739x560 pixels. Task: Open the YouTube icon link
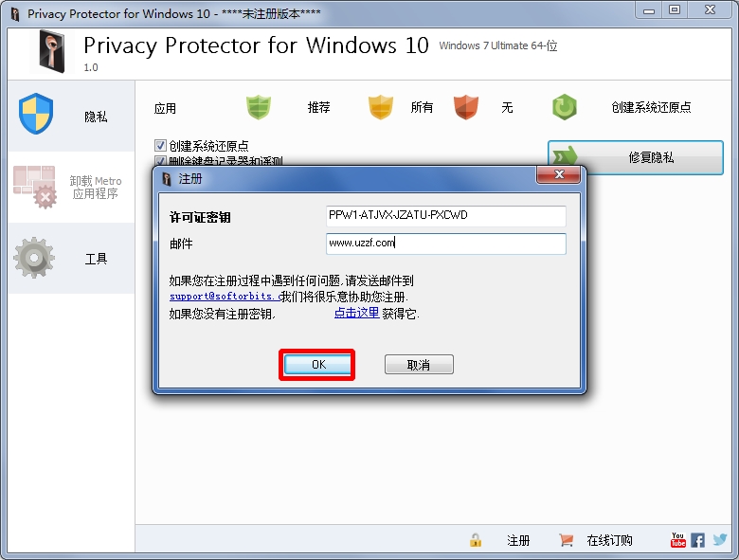677,540
